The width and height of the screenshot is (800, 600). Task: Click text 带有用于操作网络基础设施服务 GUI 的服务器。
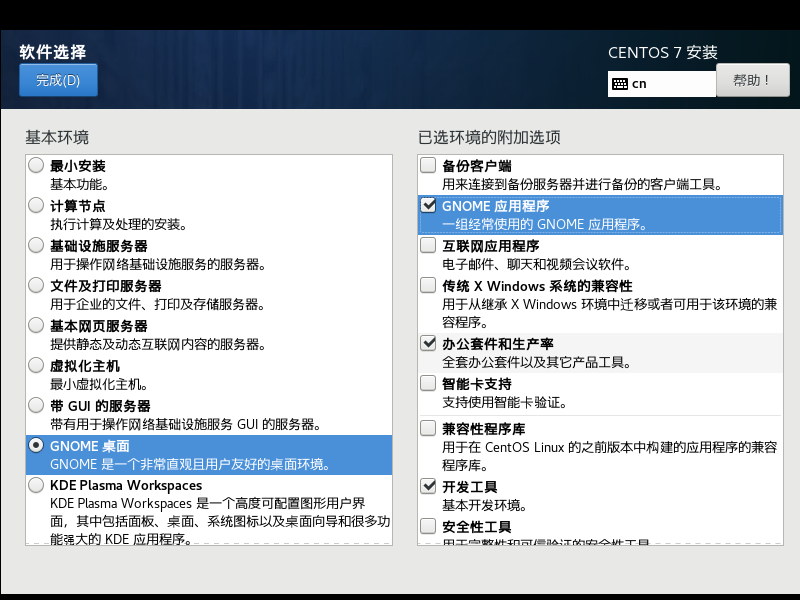tap(185, 424)
